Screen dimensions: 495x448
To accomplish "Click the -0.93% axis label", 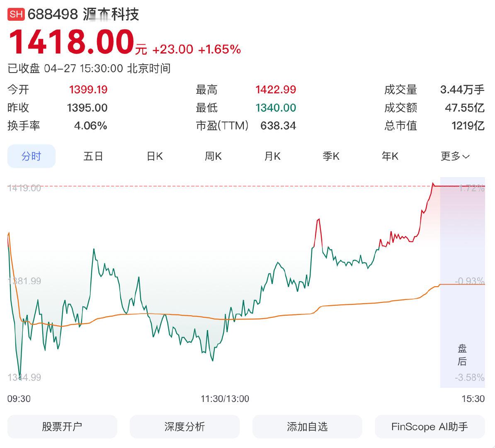I will (469, 281).
